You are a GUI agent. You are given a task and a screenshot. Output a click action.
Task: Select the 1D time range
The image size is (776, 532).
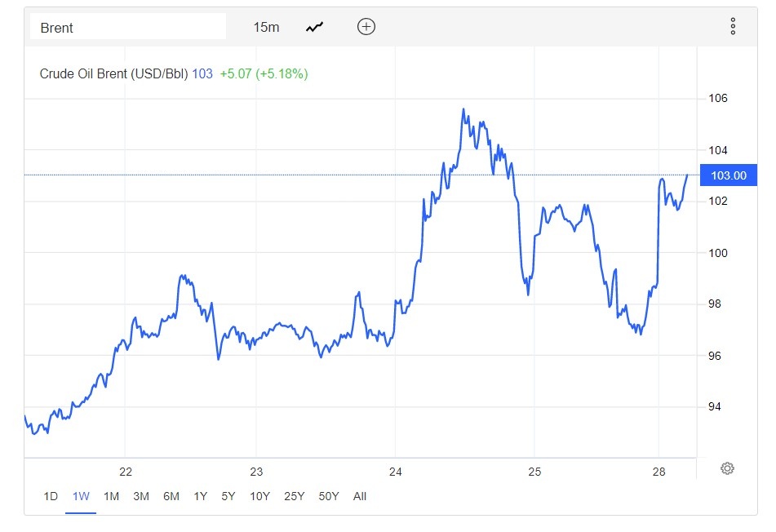click(x=51, y=496)
